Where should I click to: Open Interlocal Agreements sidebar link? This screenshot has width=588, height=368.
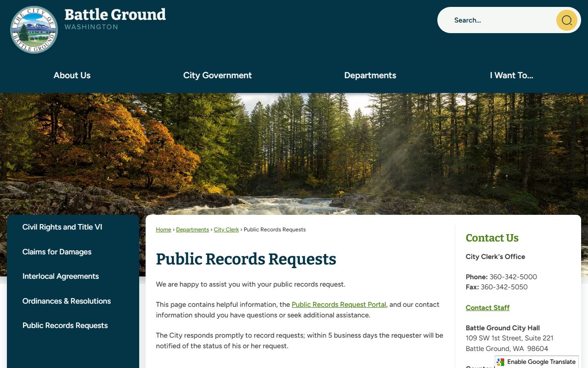click(x=61, y=276)
